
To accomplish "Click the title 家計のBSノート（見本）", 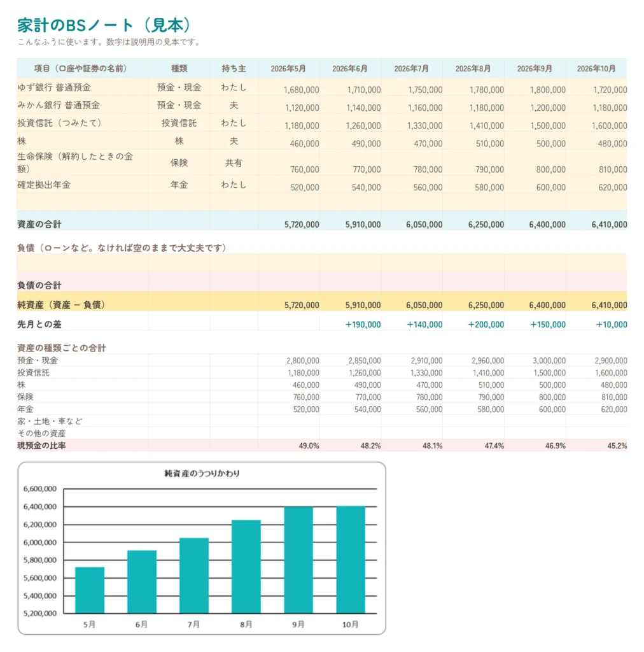I will tap(104, 25).
